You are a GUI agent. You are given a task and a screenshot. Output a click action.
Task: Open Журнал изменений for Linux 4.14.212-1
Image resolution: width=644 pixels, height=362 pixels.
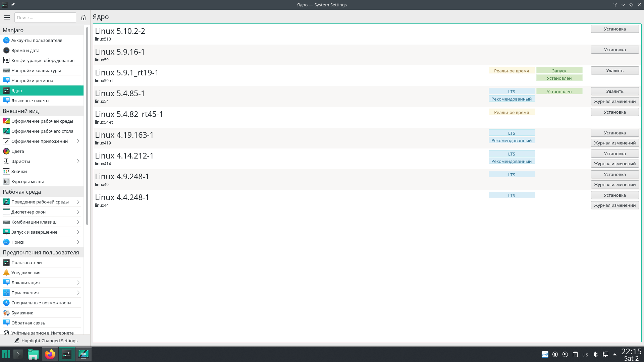[x=614, y=164]
